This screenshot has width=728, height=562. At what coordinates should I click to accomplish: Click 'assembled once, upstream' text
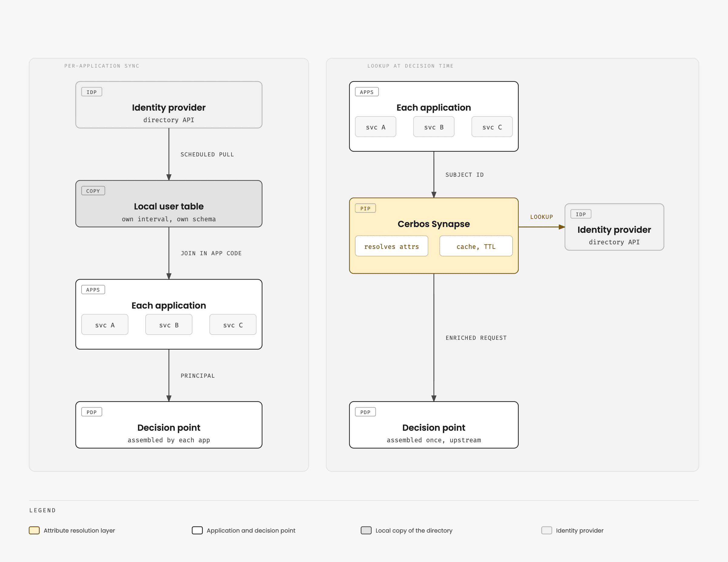(434, 440)
